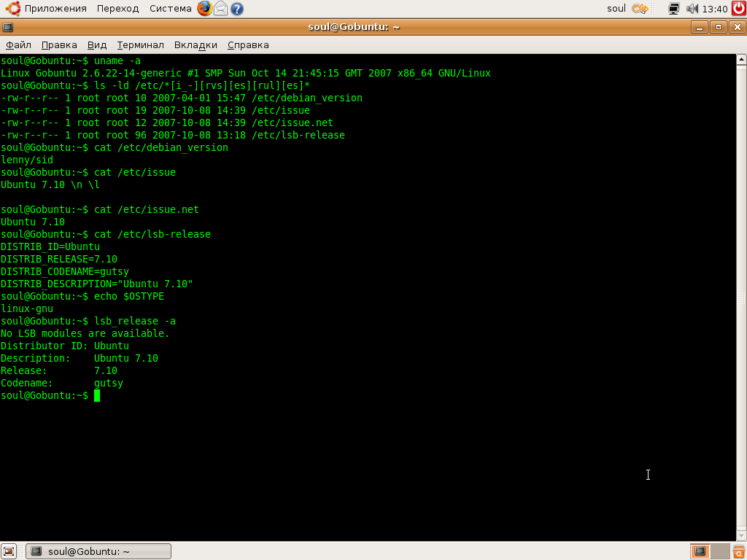Open the Переход menu
747x560 pixels.
(x=117, y=9)
